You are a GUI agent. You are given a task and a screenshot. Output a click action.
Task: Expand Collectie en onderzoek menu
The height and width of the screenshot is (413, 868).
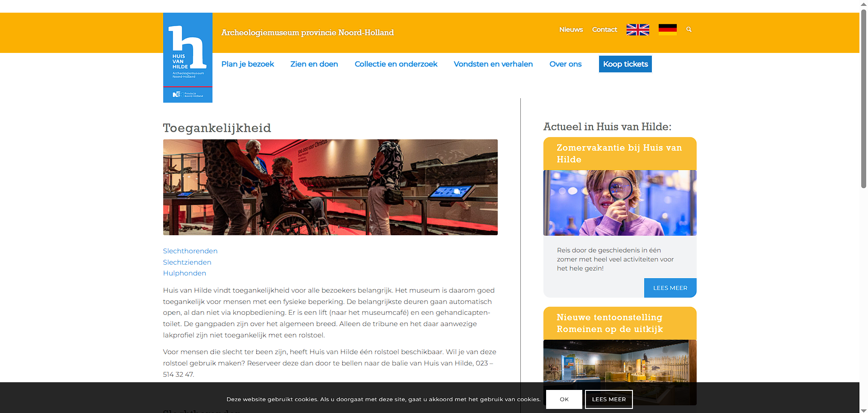click(x=396, y=64)
